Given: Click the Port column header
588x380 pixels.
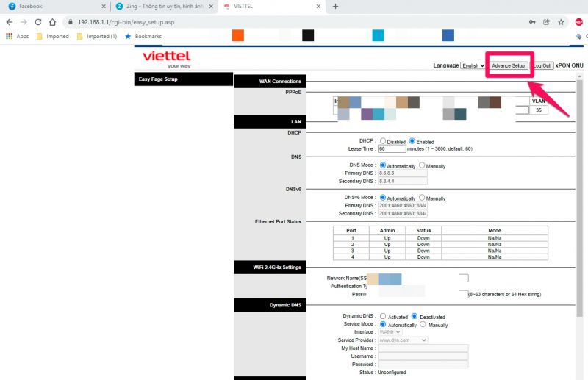Looking at the screenshot, I should coord(351,230).
